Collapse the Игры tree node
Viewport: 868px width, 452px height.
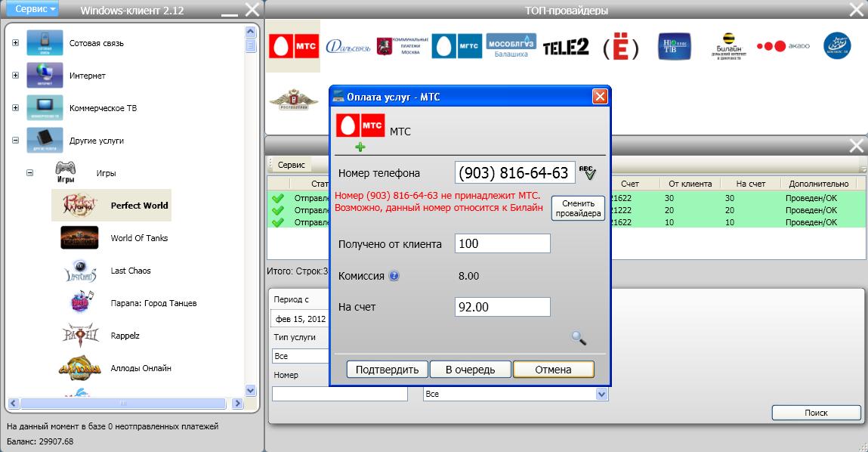click(30, 173)
